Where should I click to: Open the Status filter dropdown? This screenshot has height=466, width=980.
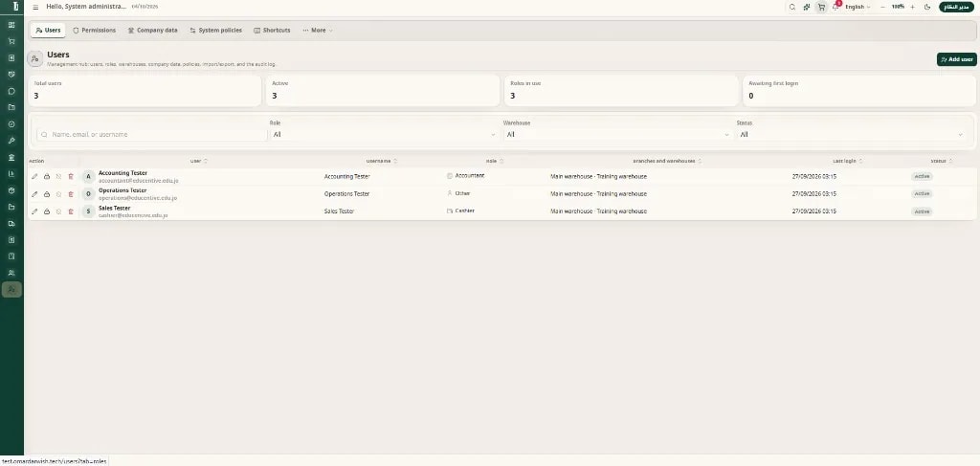coord(851,134)
